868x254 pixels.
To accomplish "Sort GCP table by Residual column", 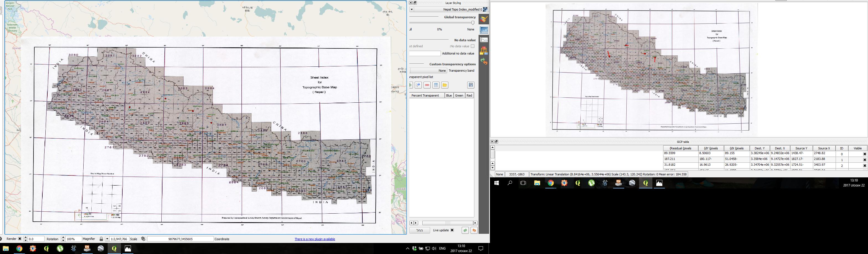I will (x=680, y=148).
